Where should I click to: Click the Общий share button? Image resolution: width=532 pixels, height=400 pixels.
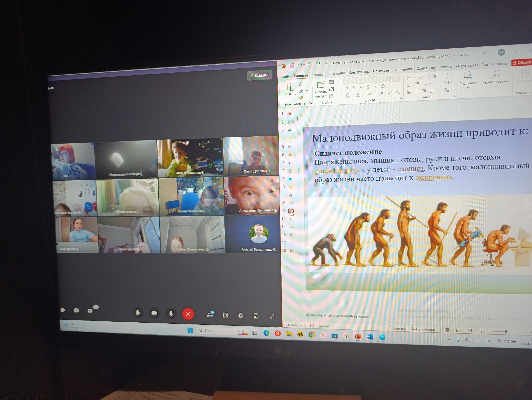pyautogui.click(x=521, y=62)
